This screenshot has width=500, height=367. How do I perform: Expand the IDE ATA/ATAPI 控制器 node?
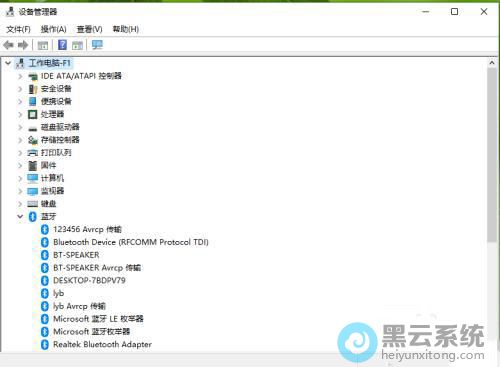click(20, 76)
